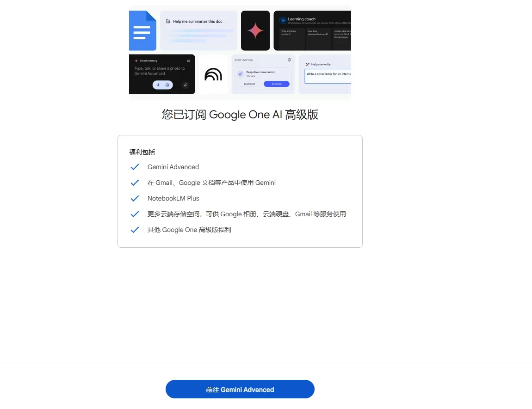Click the info icon in Audio Overview card
532x409 pixels.
coord(290,60)
